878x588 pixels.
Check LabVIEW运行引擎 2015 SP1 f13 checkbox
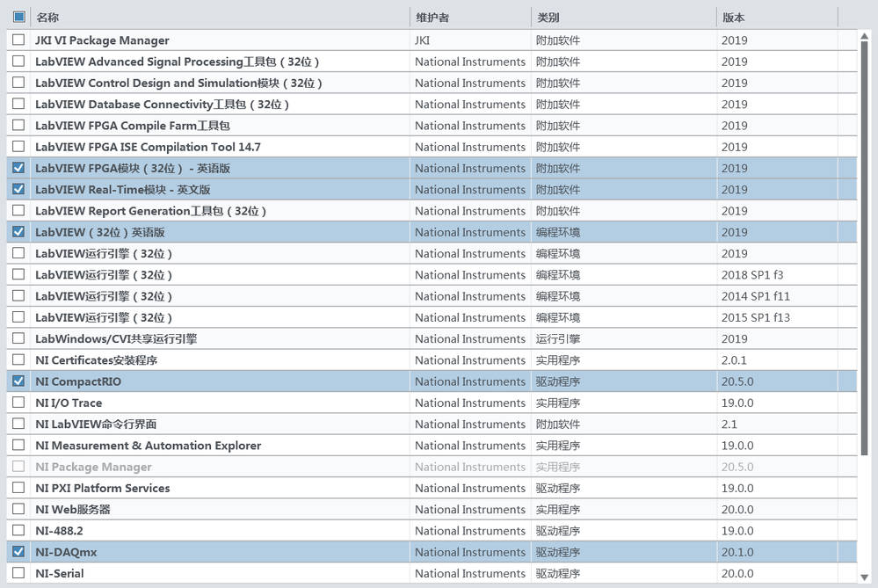[x=18, y=317]
